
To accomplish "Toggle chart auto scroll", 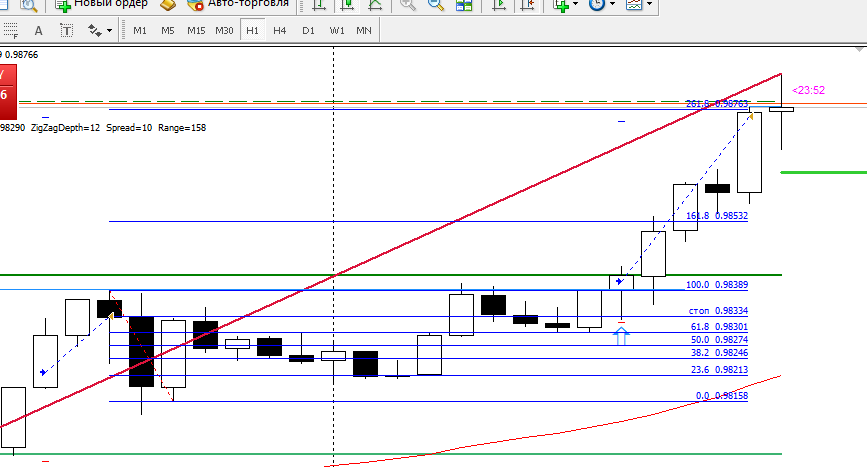I will (499, 6).
